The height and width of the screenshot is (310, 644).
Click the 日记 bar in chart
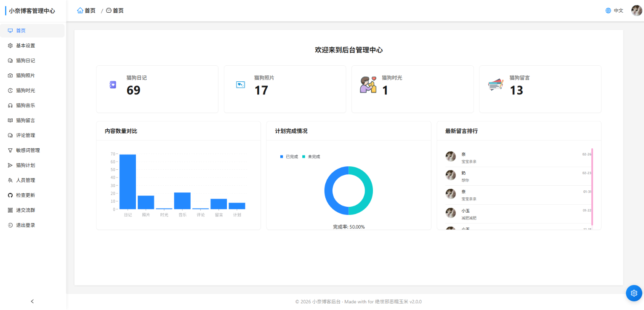[128, 182]
